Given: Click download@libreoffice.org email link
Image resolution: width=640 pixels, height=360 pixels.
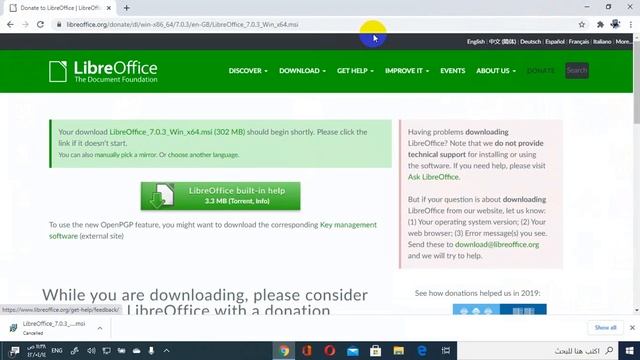Looking at the screenshot, I should 497,244.
